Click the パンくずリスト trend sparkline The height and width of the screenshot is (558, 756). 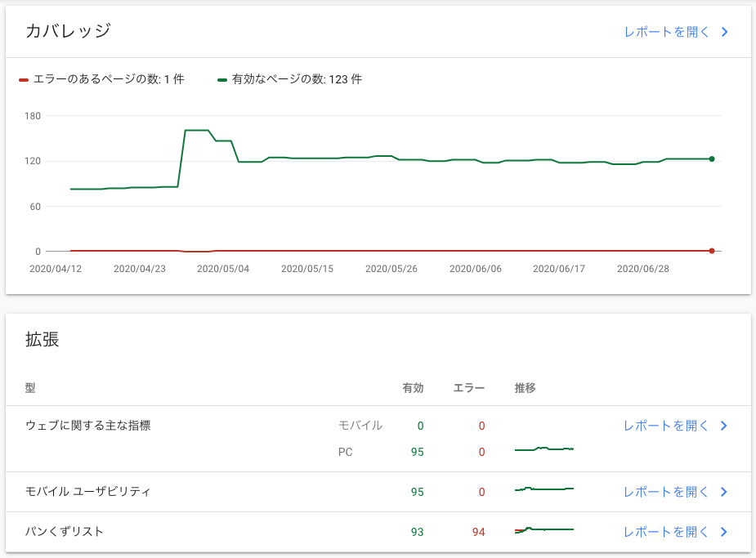(x=544, y=529)
